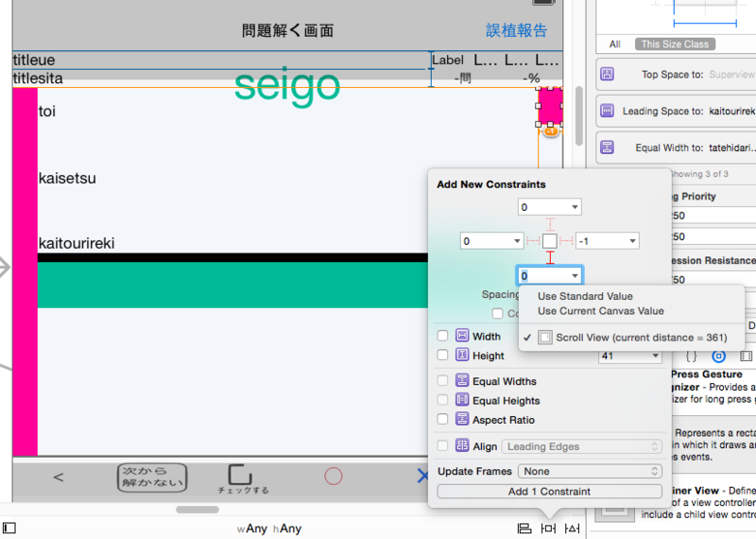Image resolution: width=756 pixels, height=539 pixels.
Task: Click the Equal Width constraint icon
Action: (607, 148)
